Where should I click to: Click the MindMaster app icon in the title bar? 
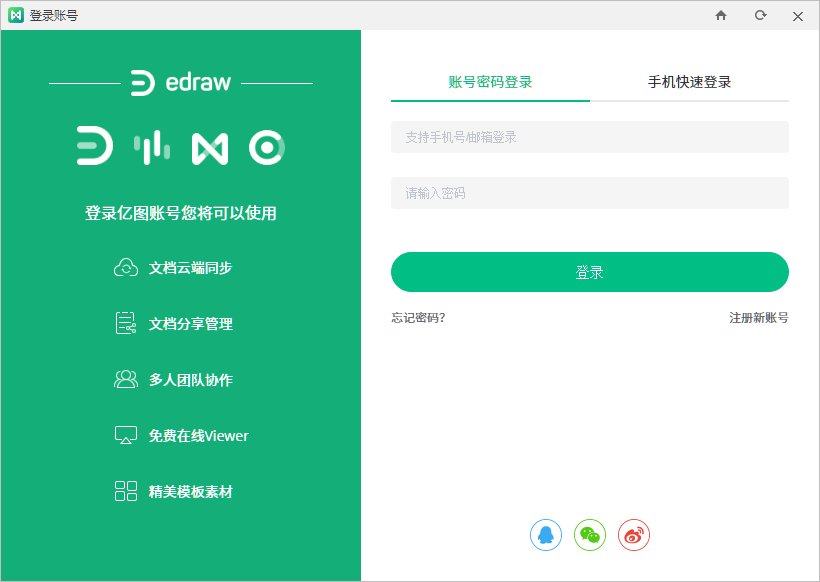(16, 15)
